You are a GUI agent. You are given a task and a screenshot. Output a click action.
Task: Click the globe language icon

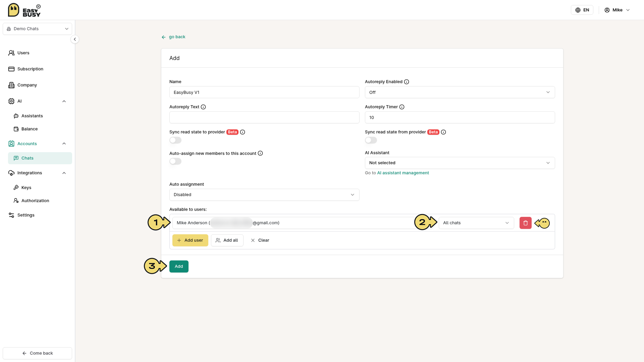pos(578,10)
